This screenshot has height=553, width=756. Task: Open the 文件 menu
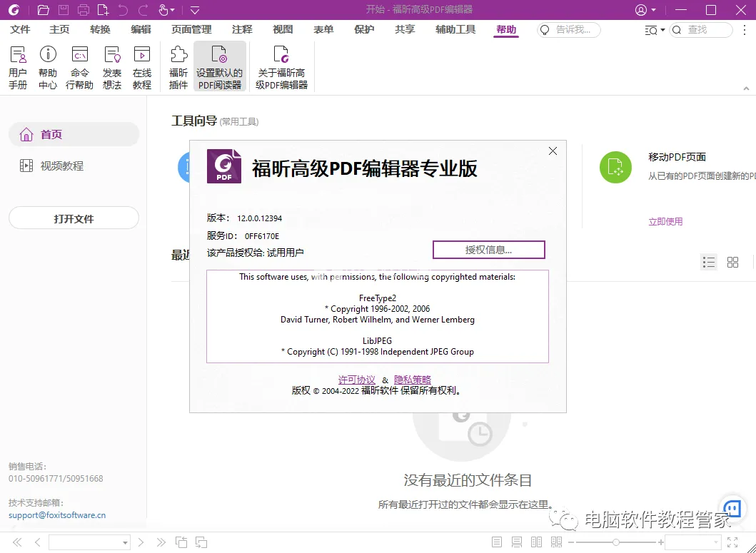[x=20, y=29]
